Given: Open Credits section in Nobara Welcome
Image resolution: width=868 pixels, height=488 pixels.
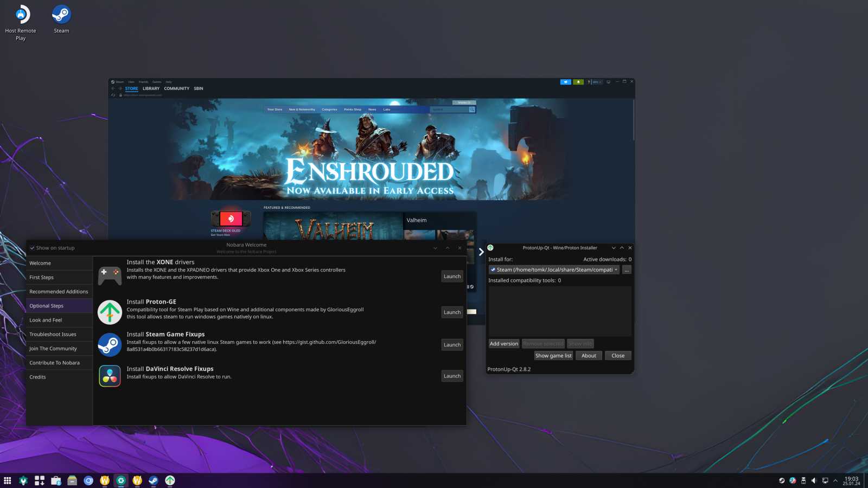Looking at the screenshot, I should 59,377.
